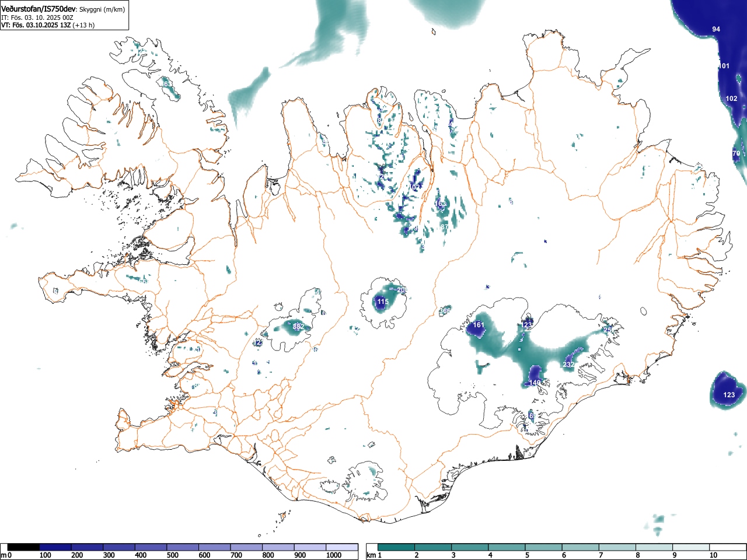The image size is (747, 560).
Task: Click the 232 visibility value
Action: point(568,364)
